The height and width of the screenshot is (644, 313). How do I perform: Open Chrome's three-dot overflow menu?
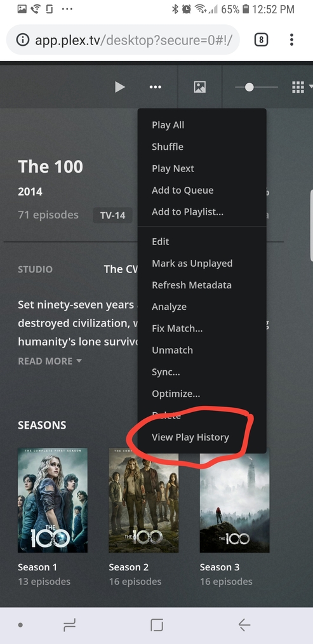(x=291, y=39)
